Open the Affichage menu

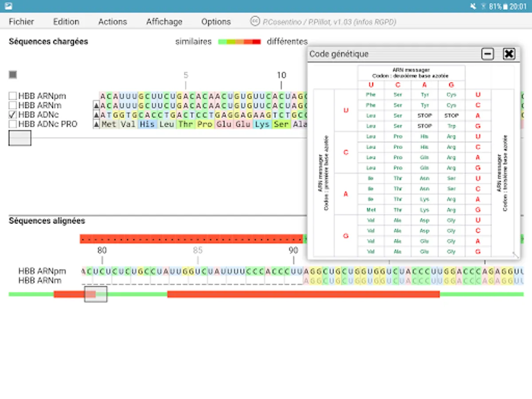164,22
